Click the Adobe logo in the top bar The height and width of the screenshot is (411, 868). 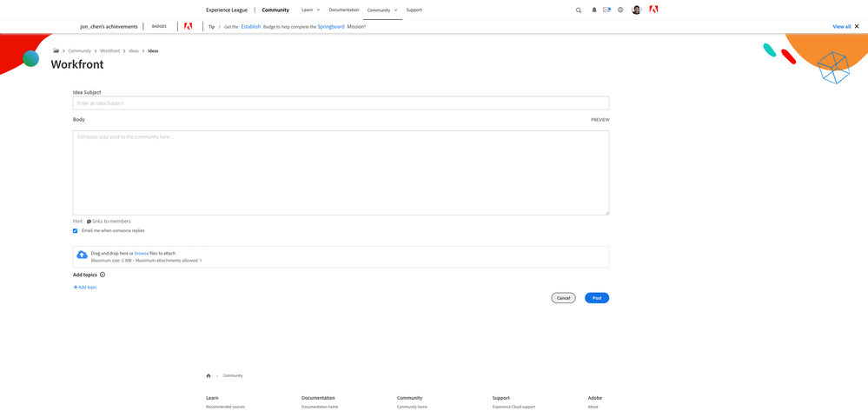click(653, 10)
